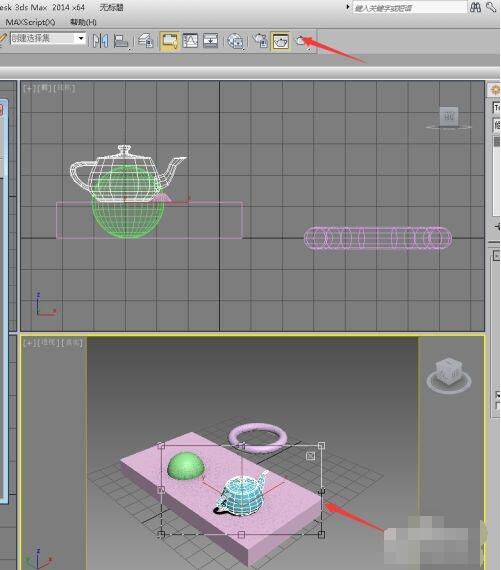Click the ViewCube in the perspective viewport
The height and width of the screenshot is (570, 501).
(449, 371)
